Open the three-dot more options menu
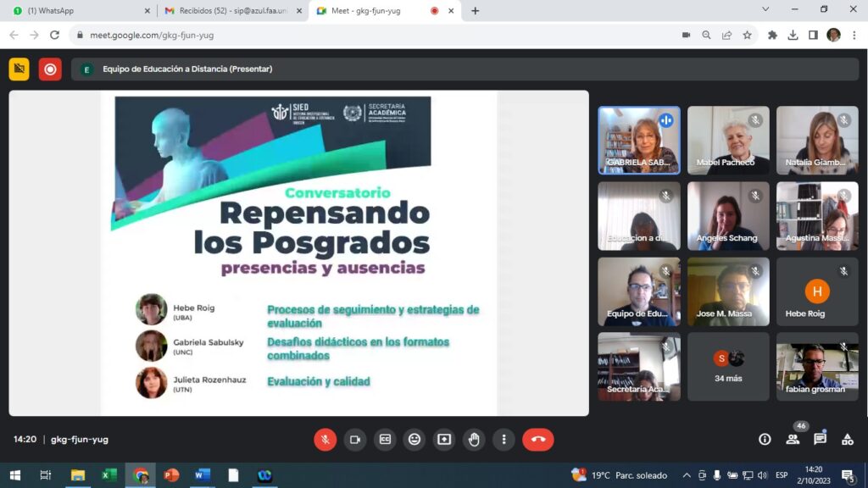The width and height of the screenshot is (868, 488). (x=504, y=439)
